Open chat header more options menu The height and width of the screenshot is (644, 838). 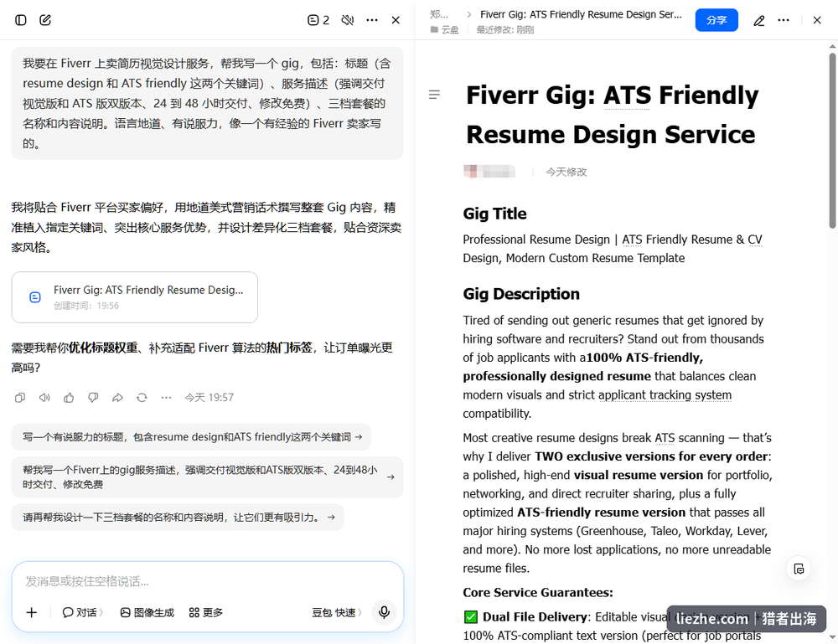372,20
